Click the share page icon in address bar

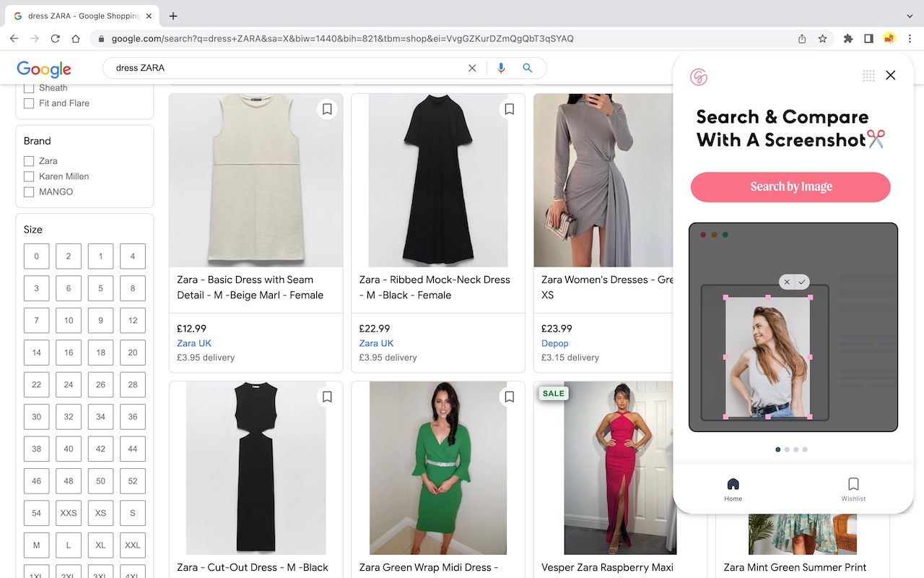(x=802, y=38)
